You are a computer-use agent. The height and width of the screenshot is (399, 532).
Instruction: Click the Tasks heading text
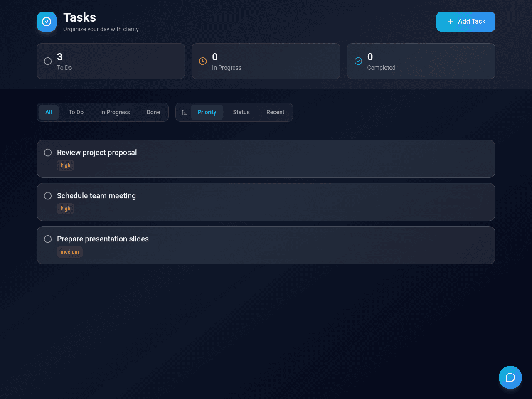point(79,17)
